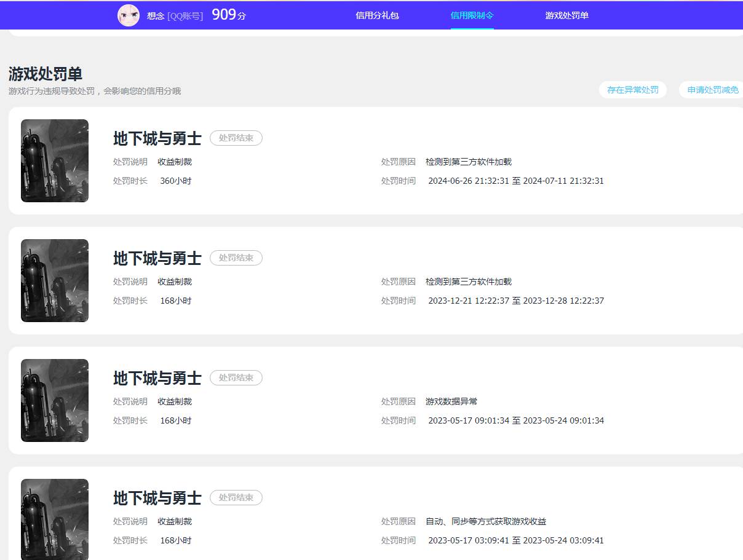Click 处罚结束 badge on the 2023-12-21 card
The height and width of the screenshot is (560, 743).
pos(236,258)
